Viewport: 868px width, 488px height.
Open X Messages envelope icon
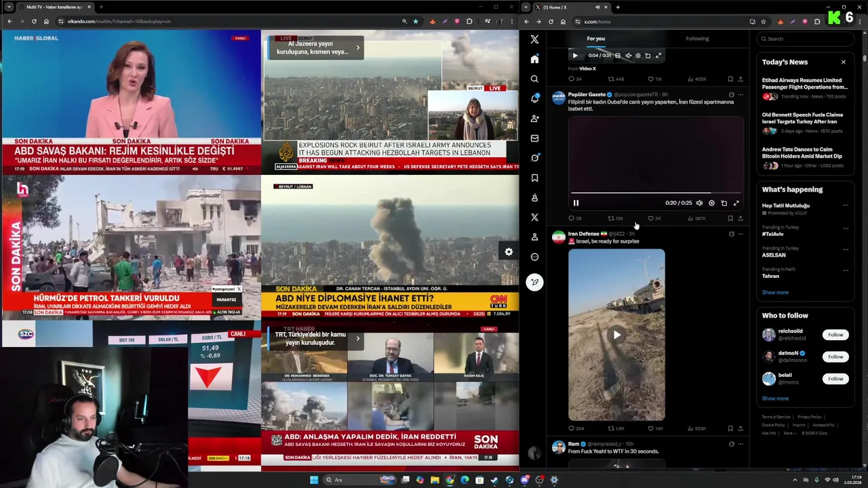pyautogui.click(x=534, y=138)
